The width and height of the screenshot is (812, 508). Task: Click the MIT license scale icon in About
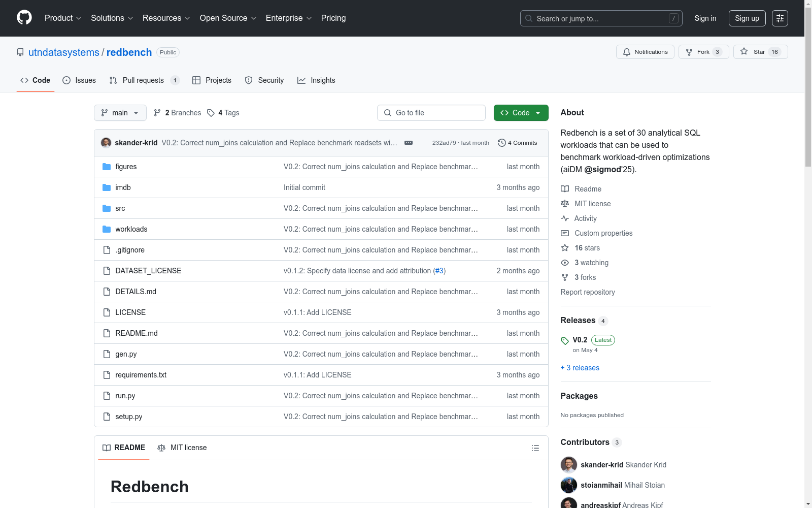point(565,204)
